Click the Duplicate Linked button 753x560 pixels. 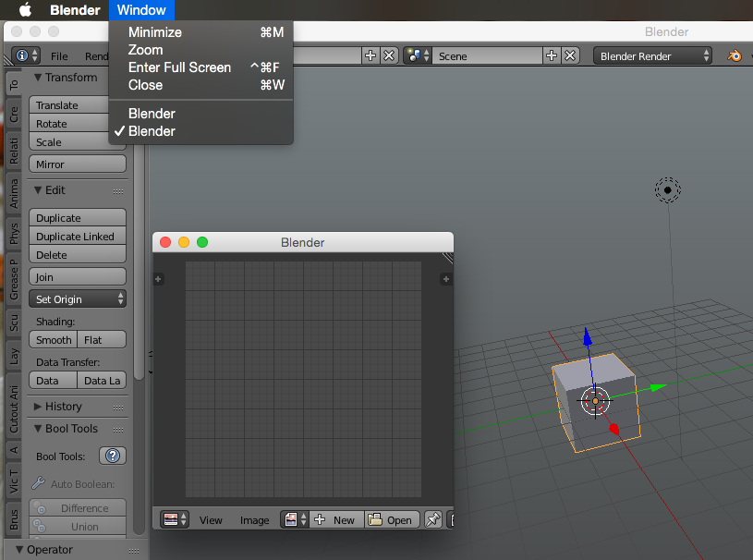[78, 237]
